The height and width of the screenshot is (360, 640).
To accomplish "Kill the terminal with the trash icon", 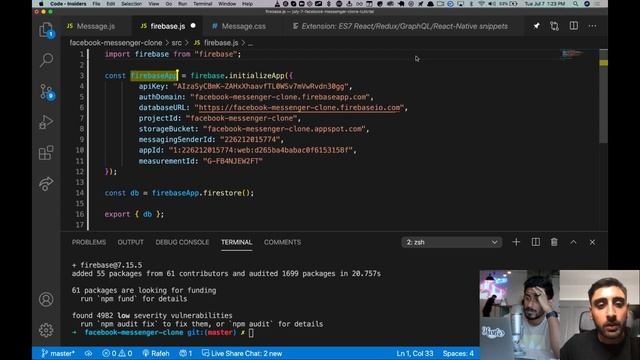I will [x=554, y=242].
